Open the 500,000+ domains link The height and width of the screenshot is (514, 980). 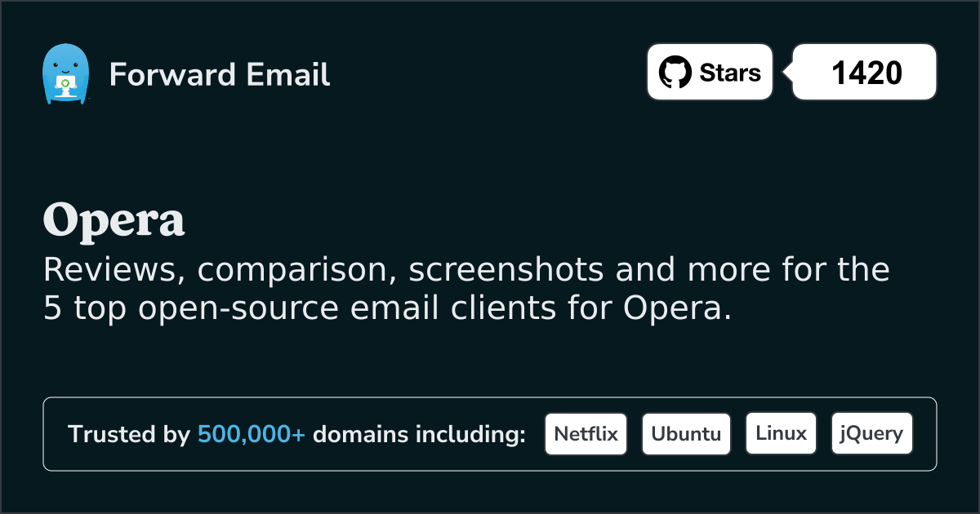pyautogui.click(x=251, y=434)
